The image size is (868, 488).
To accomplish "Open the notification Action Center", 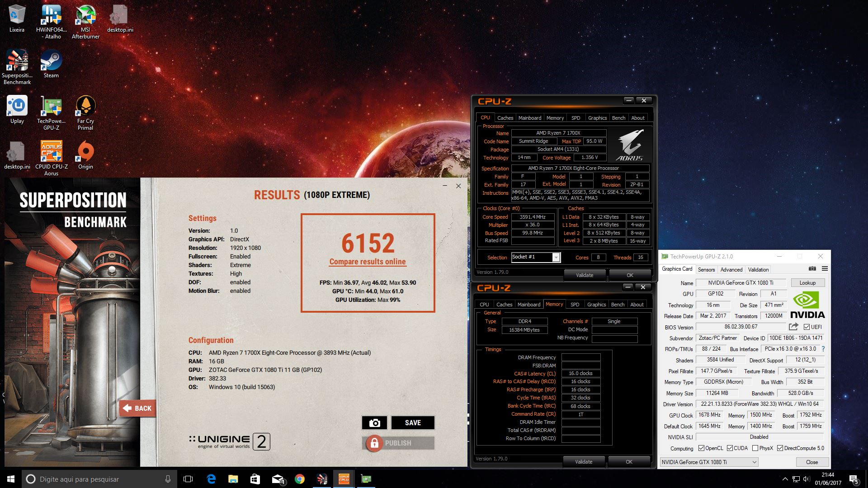I will (x=854, y=479).
